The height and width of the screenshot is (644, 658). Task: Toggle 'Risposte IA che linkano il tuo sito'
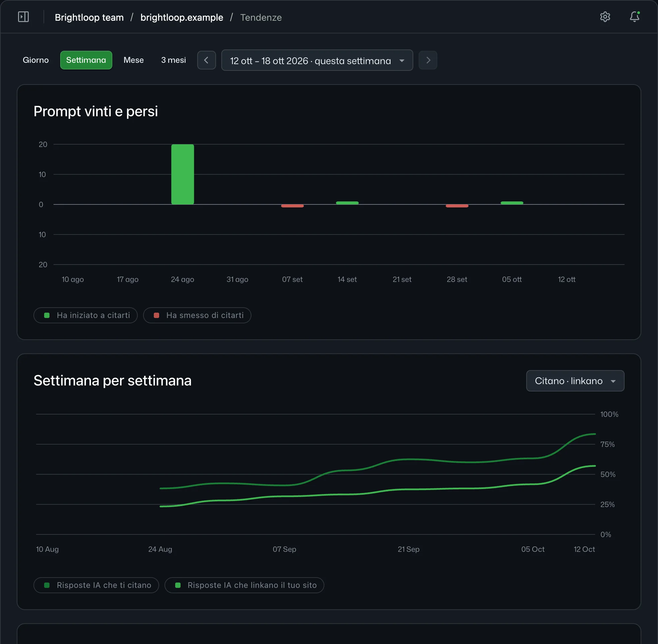(244, 585)
